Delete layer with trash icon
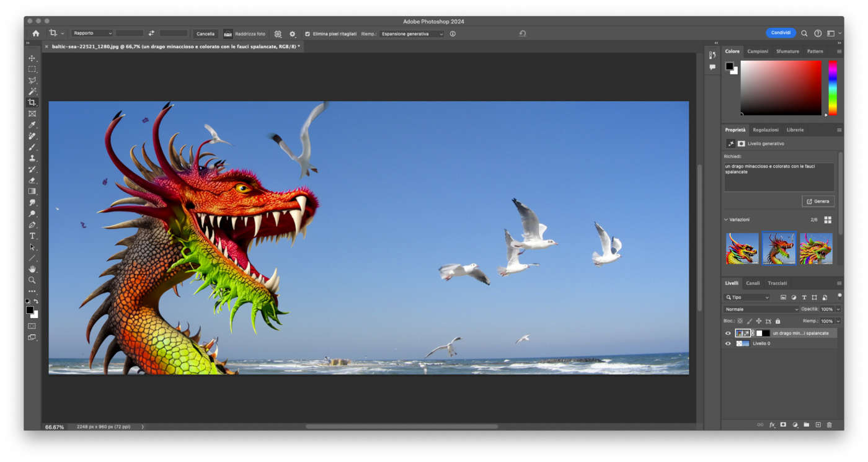 point(830,425)
